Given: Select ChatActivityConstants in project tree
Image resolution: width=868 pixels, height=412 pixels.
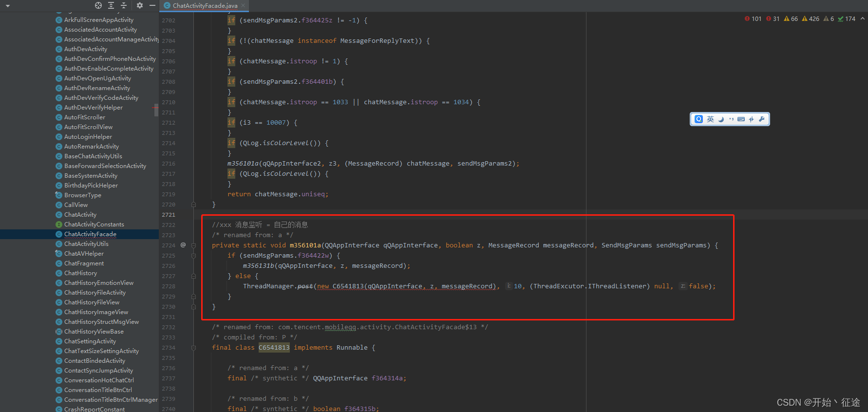Looking at the screenshot, I should point(94,225).
